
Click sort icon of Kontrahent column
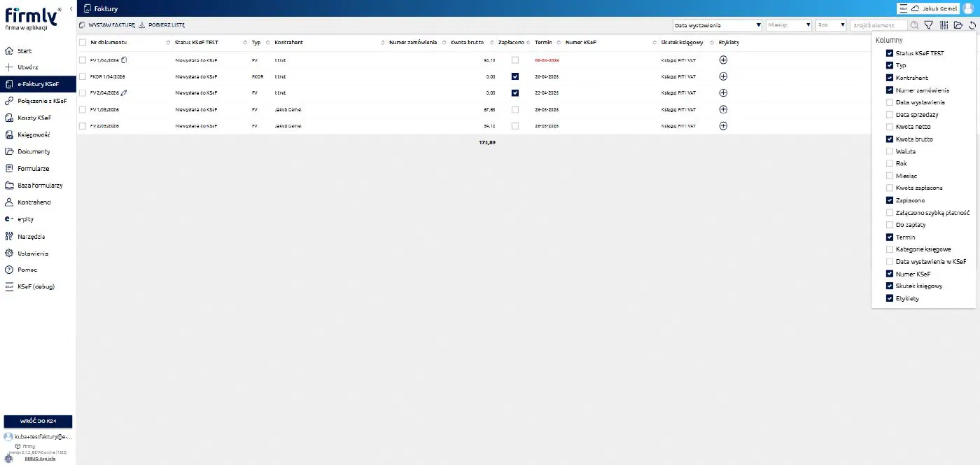(x=383, y=43)
